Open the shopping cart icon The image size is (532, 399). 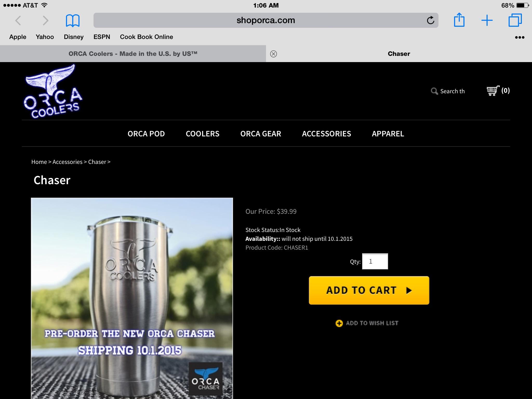493,90
